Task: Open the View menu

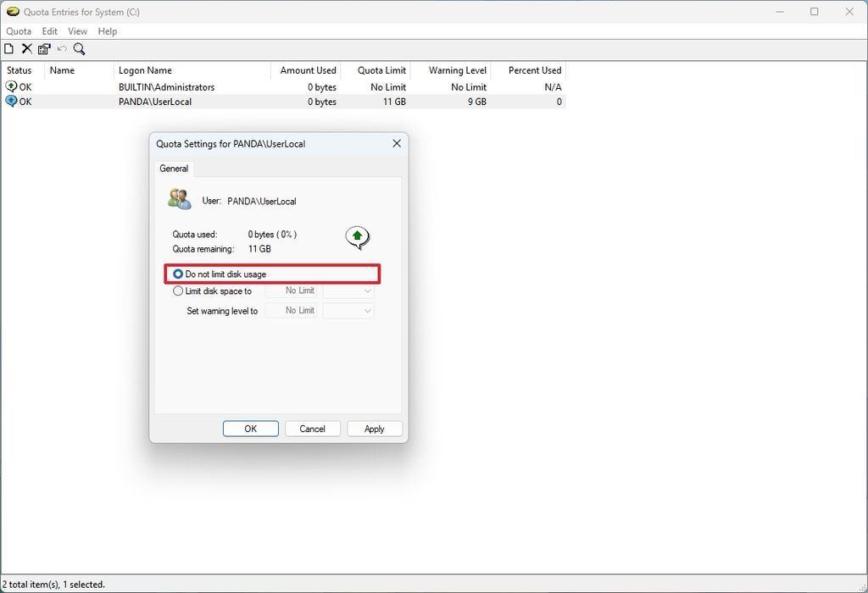Action: pos(77,30)
